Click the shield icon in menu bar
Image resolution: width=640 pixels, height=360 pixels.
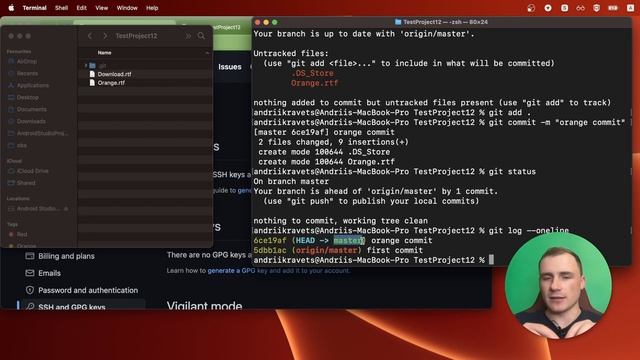(x=596, y=8)
